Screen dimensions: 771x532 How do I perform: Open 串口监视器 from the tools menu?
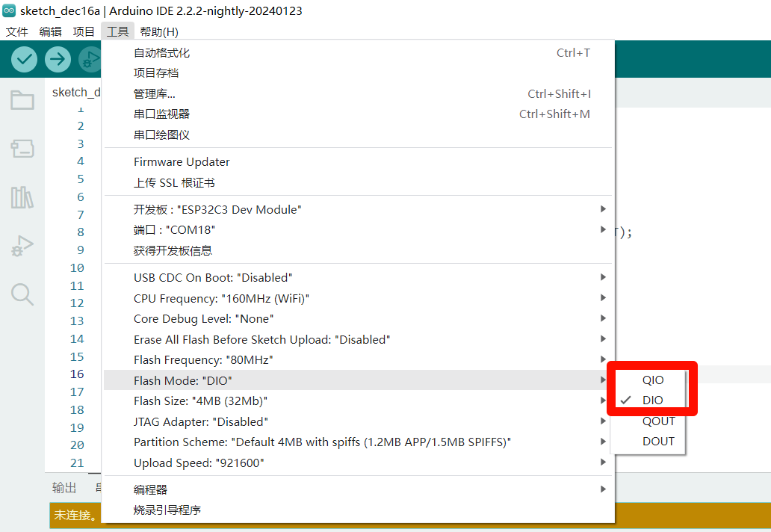pyautogui.click(x=161, y=114)
